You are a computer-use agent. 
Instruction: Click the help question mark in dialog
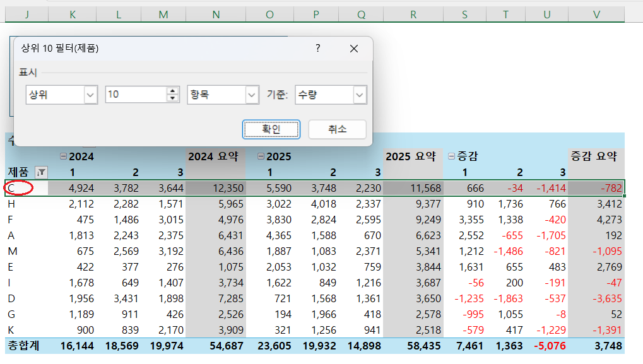click(x=318, y=49)
